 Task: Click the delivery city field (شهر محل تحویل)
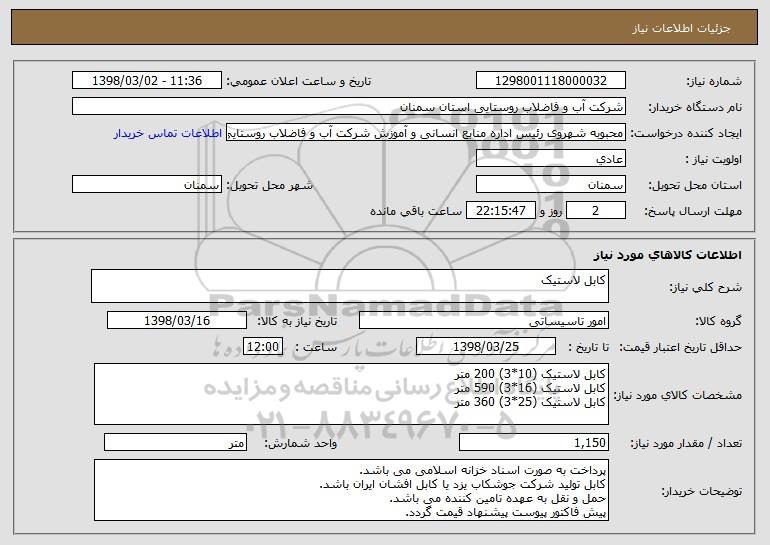[x=147, y=185]
